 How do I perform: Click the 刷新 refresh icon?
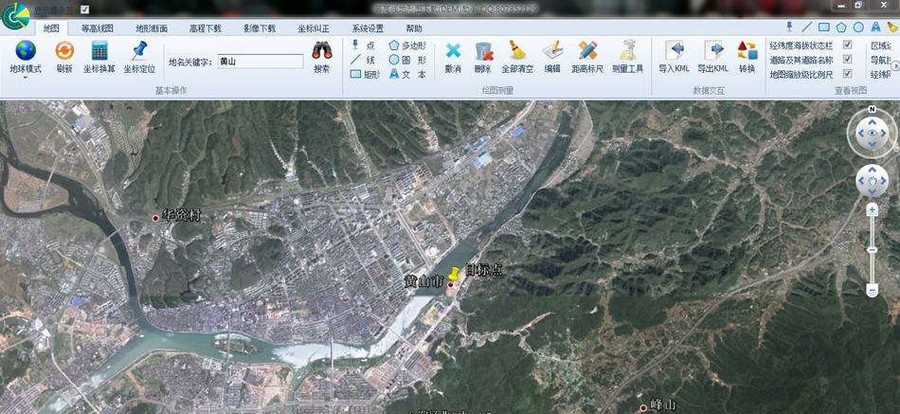click(x=64, y=55)
